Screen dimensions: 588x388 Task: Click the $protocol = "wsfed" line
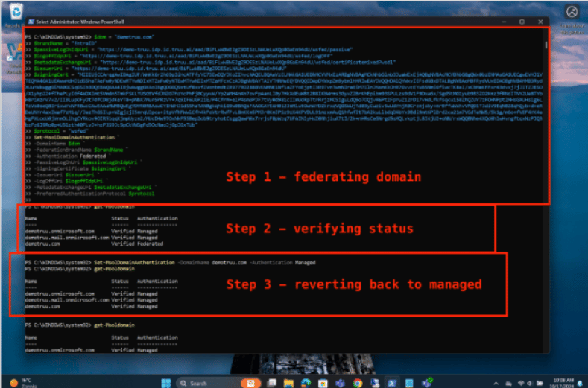(x=57, y=131)
